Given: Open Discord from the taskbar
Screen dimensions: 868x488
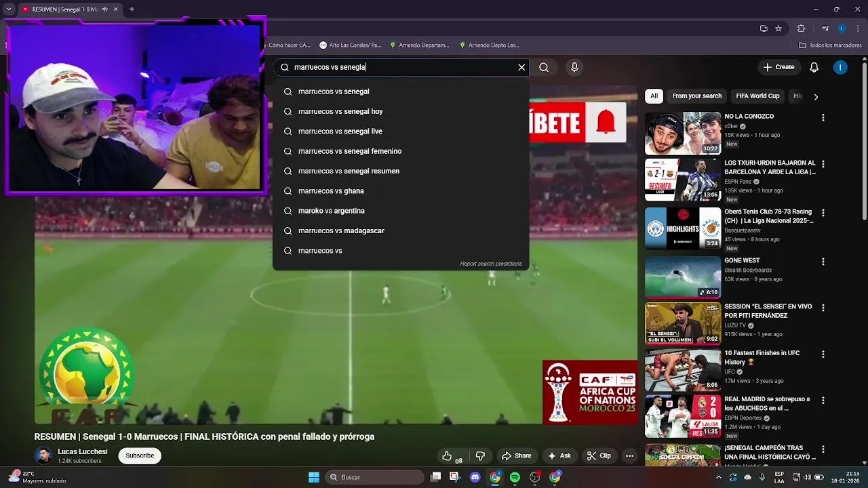Looking at the screenshot, I should click(x=475, y=477).
